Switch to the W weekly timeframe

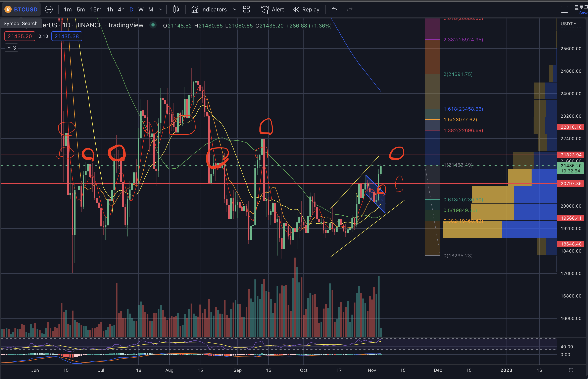click(x=141, y=9)
